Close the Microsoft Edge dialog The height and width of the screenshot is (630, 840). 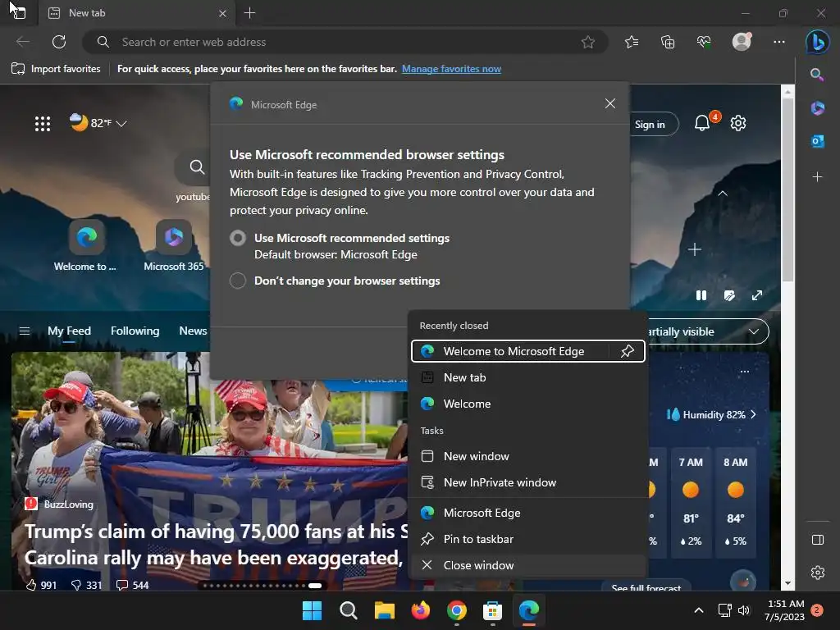click(x=610, y=103)
